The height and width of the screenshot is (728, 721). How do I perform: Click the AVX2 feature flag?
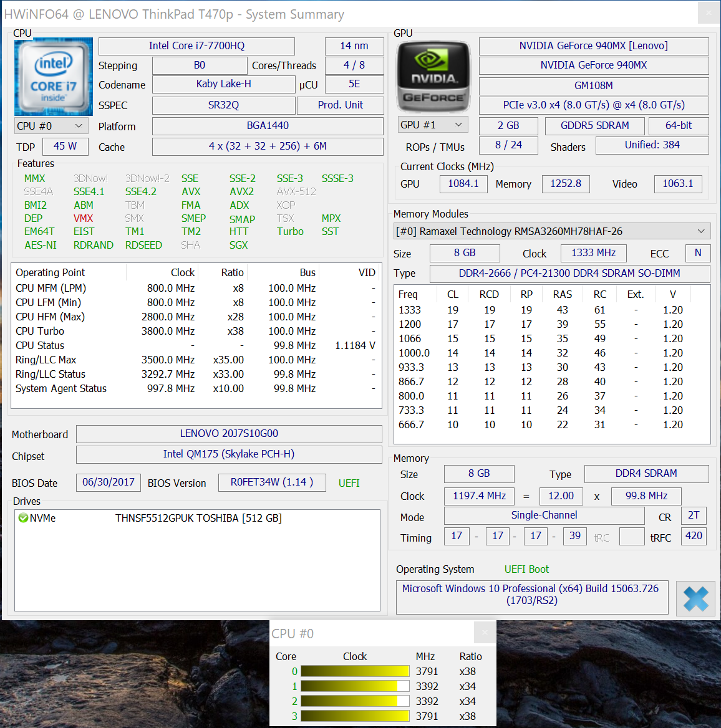(241, 192)
